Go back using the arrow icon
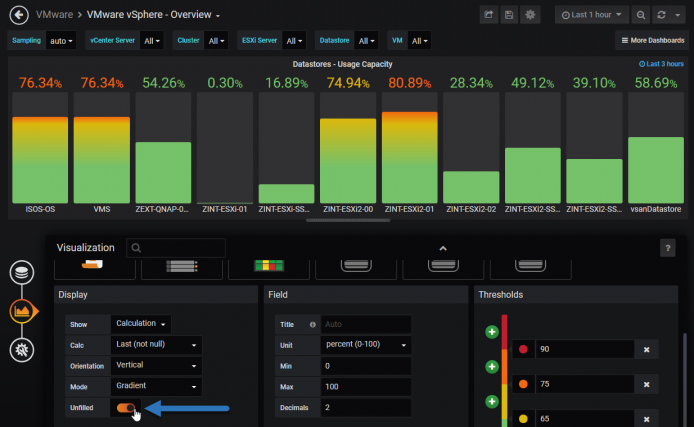 (19, 15)
